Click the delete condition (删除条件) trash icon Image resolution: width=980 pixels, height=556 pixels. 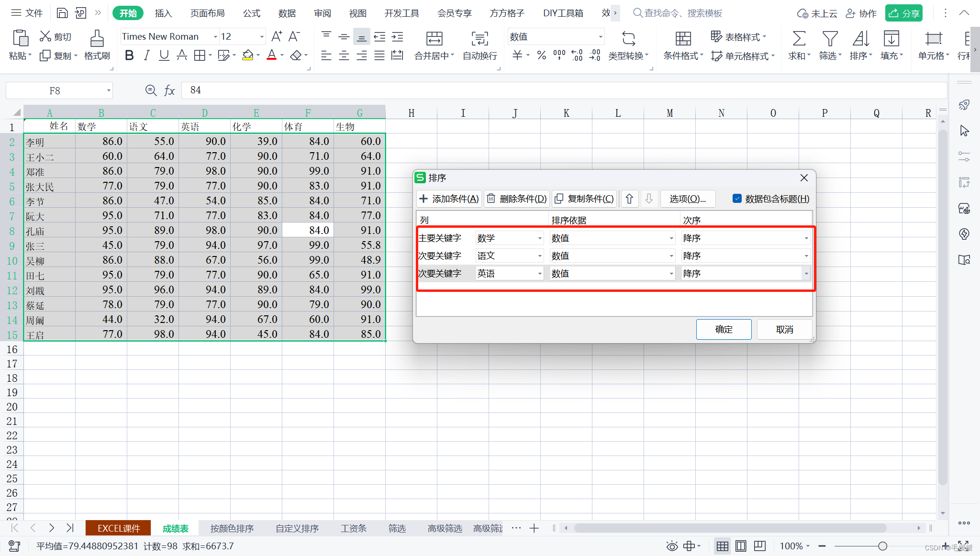(x=491, y=199)
